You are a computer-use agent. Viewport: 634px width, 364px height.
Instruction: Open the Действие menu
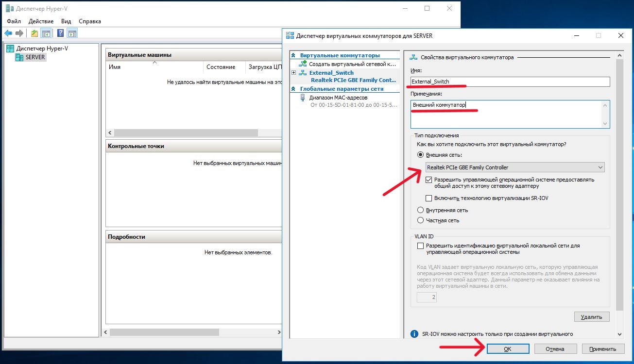pyautogui.click(x=41, y=21)
